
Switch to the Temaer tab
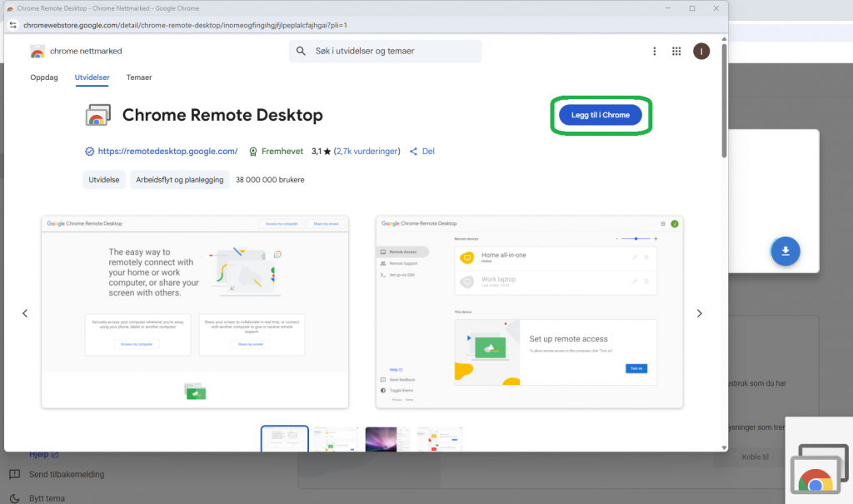(139, 77)
